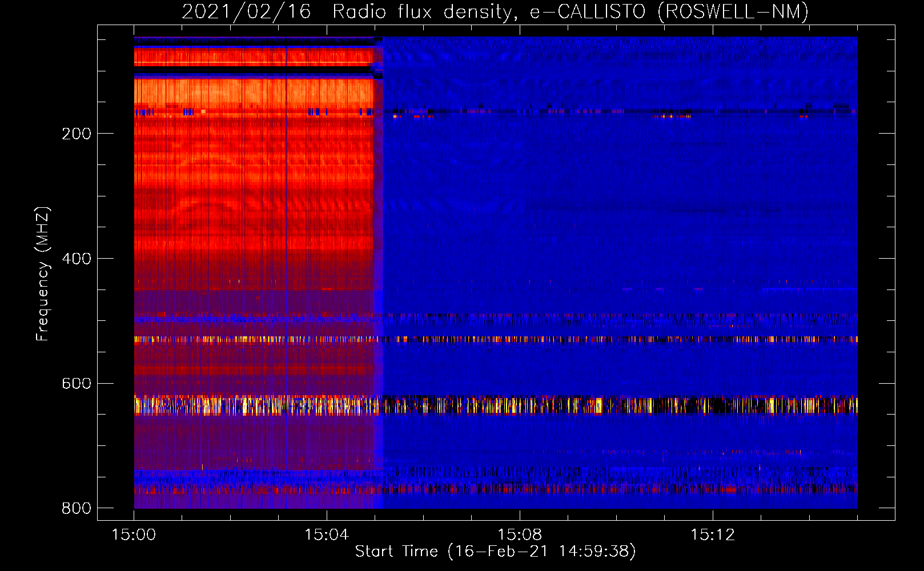Click the "Start Time (16-Feb-21 14:59:38)" label
The image size is (924, 571).
(495, 552)
